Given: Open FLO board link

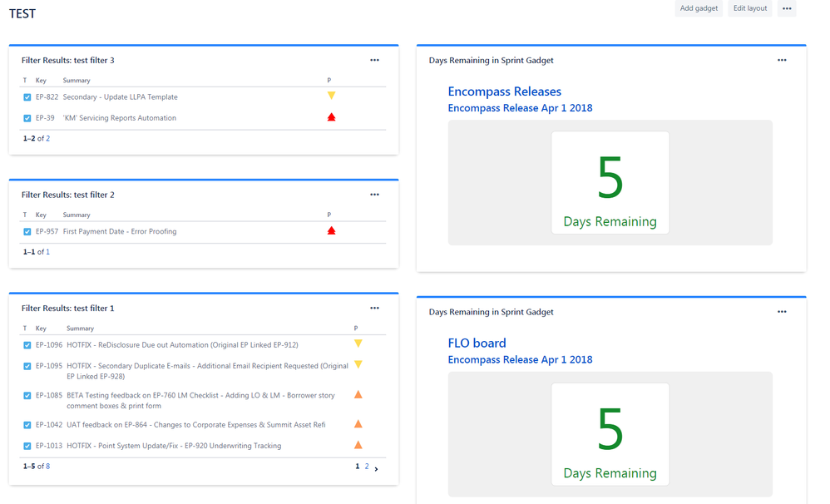Looking at the screenshot, I should pyautogui.click(x=477, y=343).
